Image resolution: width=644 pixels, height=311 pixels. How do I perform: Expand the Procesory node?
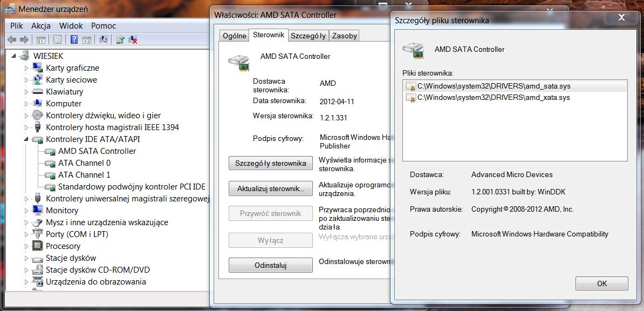(26, 246)
